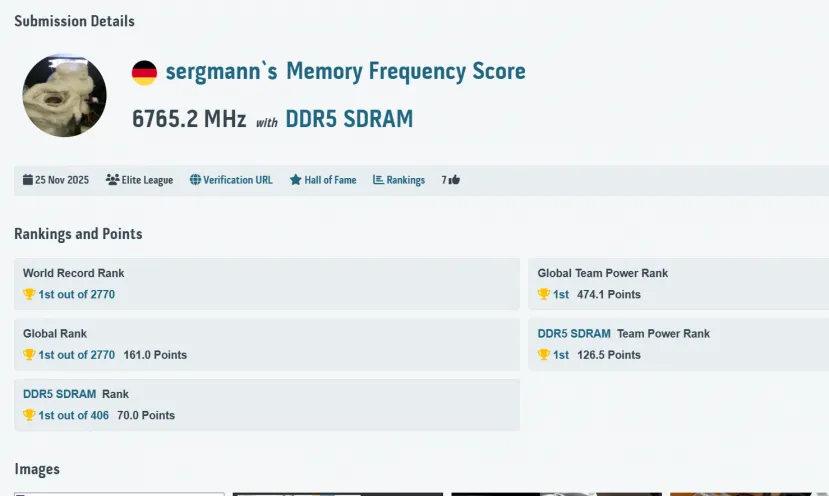Click the Elite League people icon

(x=112, y=180)
